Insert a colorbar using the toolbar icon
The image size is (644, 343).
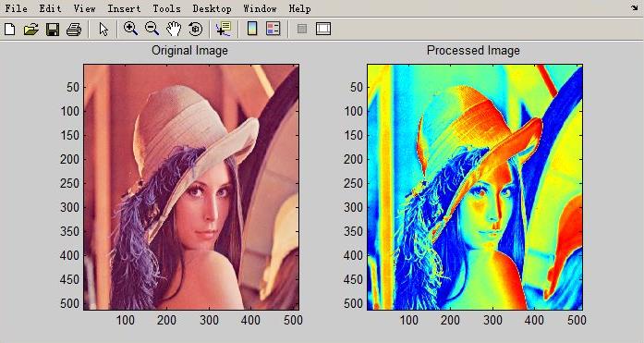click(x=252, y=29)
